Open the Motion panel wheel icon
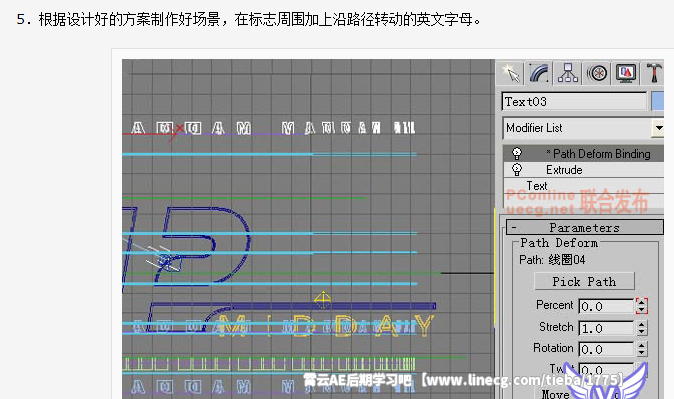 [597, 73]
